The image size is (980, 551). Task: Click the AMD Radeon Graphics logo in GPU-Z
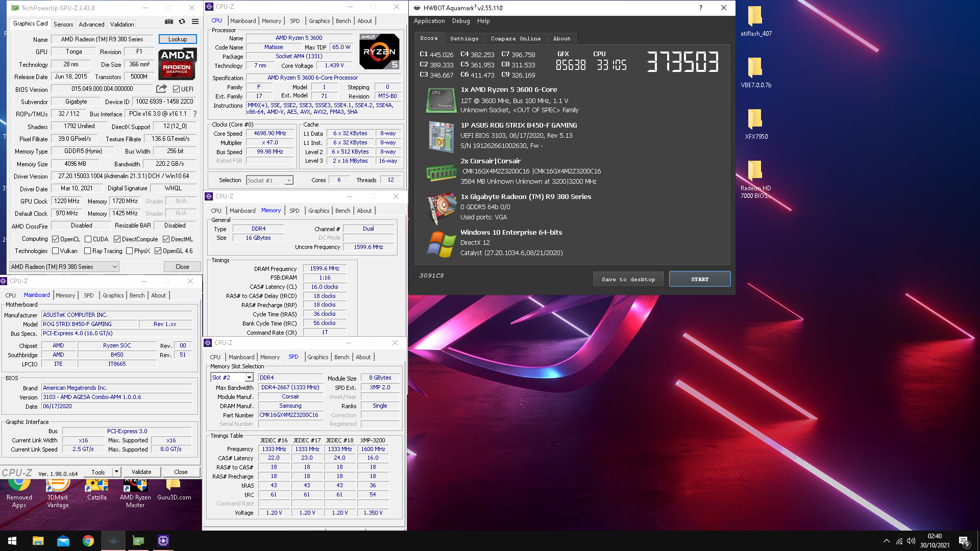(177, 65)
